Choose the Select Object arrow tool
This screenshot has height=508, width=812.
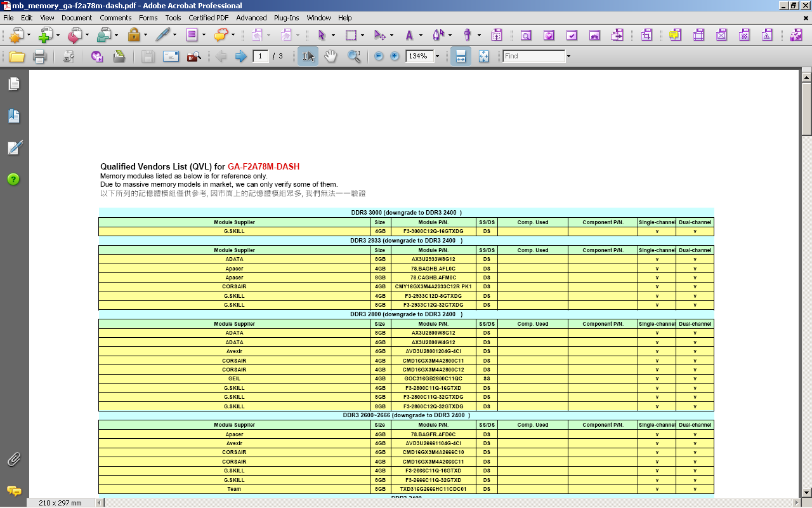pos(322,35)
